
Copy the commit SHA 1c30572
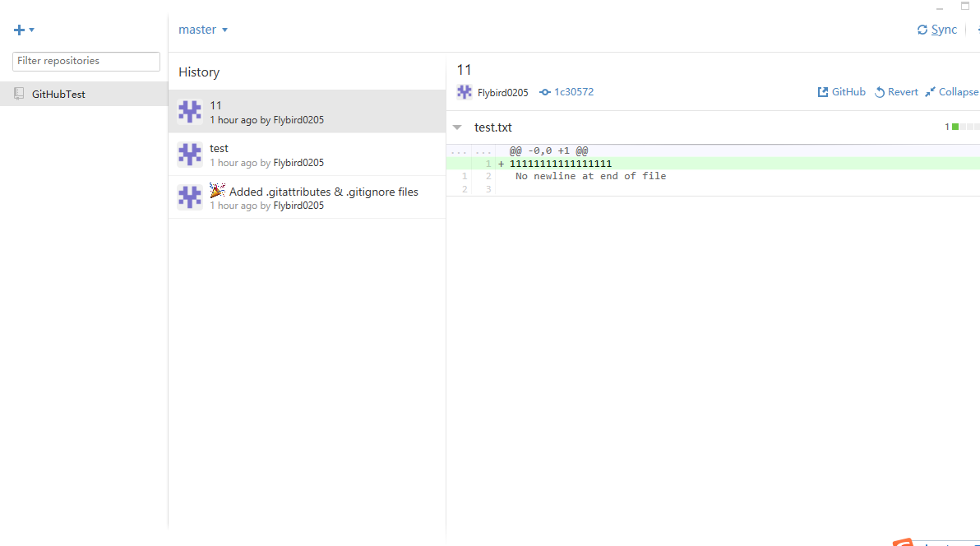pyautogui.click(x=574, y=92)
